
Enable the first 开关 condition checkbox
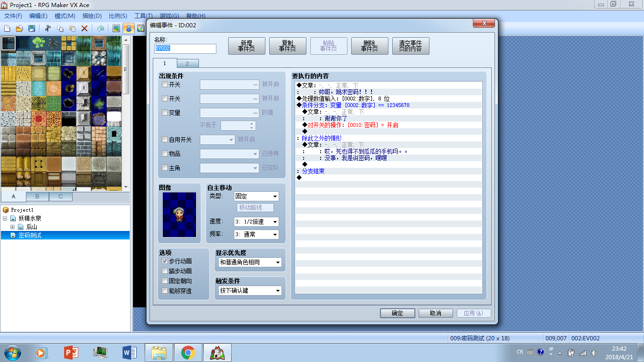click(x=165, y=84)
